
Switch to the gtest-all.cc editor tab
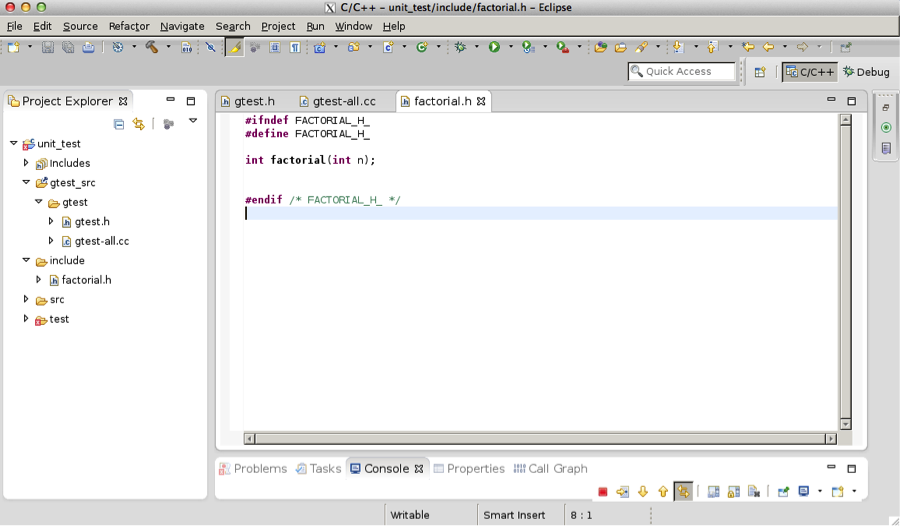coord(338,102)
